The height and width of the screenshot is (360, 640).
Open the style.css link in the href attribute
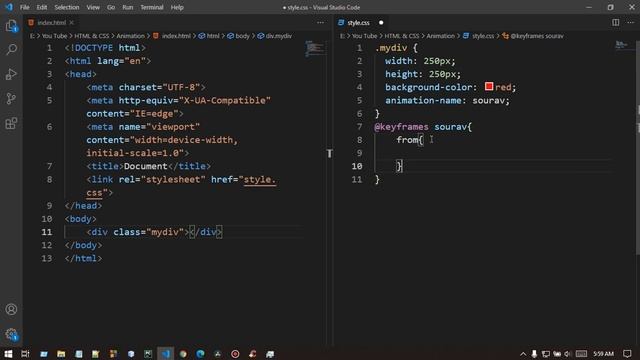pos(260,180)
